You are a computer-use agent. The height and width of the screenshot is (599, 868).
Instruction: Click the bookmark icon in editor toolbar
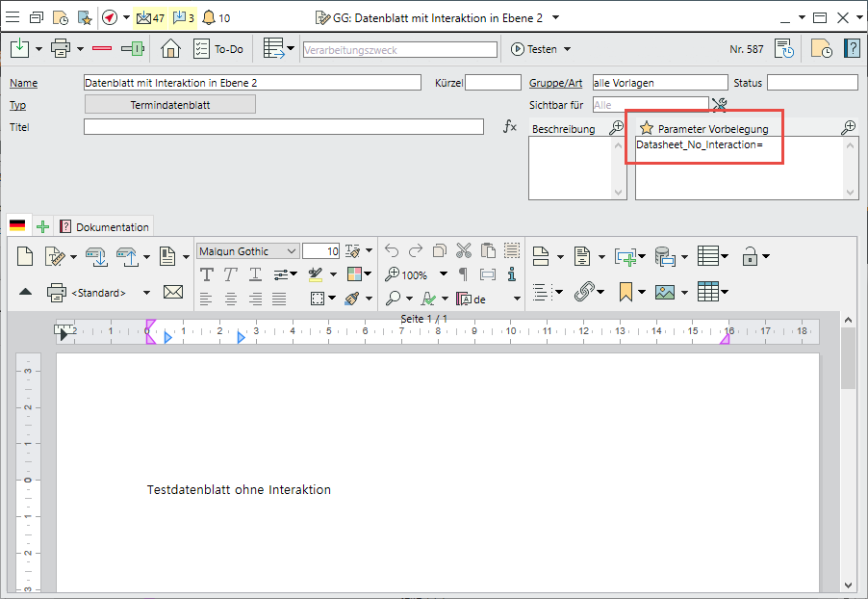(x=625, y=292)
